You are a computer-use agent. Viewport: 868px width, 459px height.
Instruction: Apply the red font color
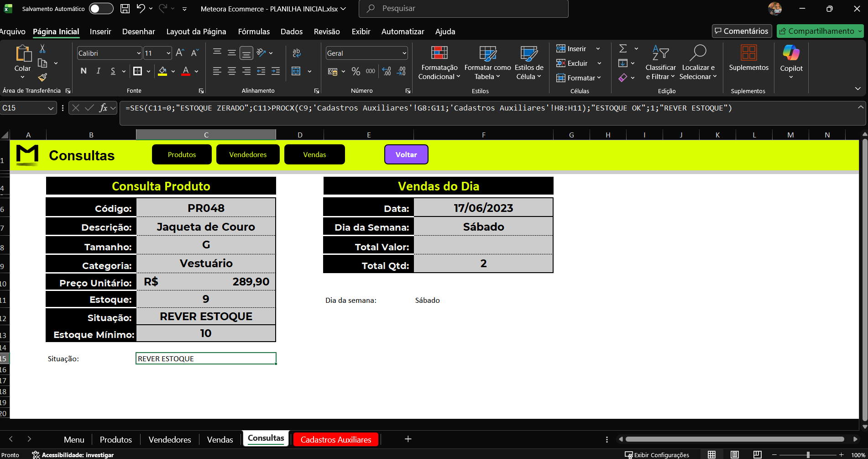[x=186, y=71]
